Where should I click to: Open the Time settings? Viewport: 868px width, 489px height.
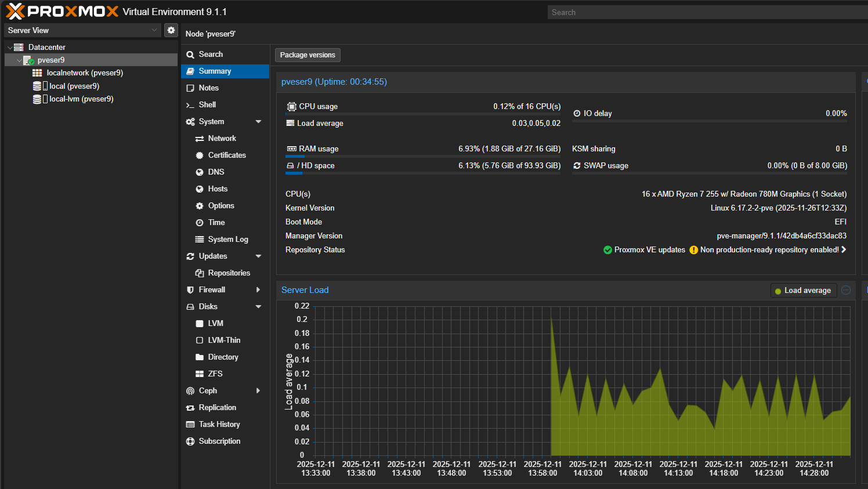[215, 222]
